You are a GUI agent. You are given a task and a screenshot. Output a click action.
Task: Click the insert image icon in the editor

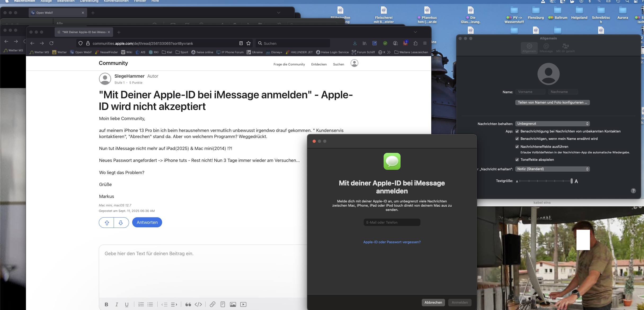click(233, 304)
